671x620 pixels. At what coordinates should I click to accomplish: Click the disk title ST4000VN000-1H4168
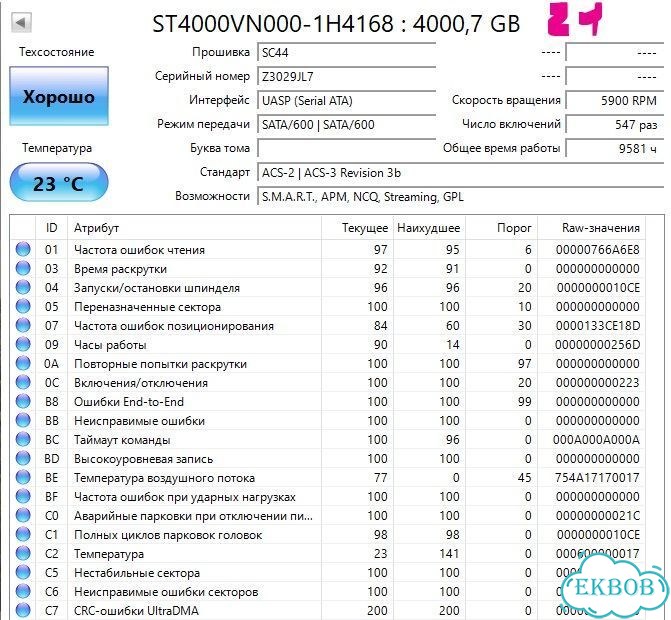(x=273, y=24)
